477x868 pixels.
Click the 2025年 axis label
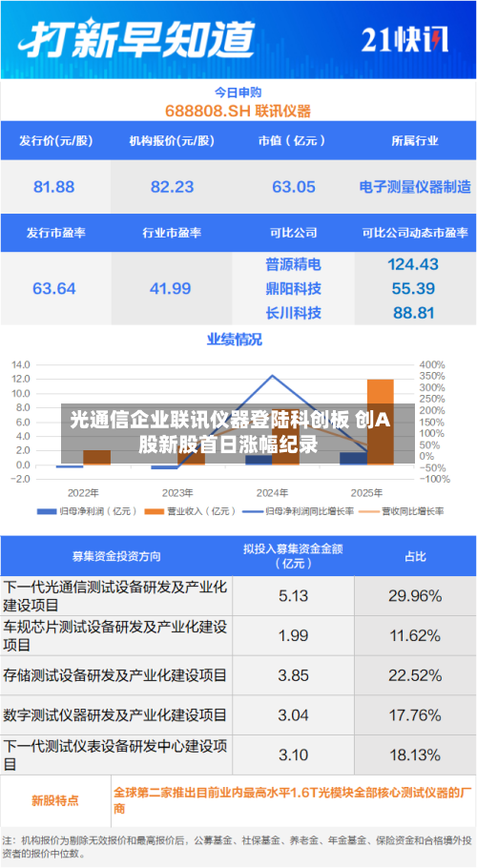[x=366, y=492]
